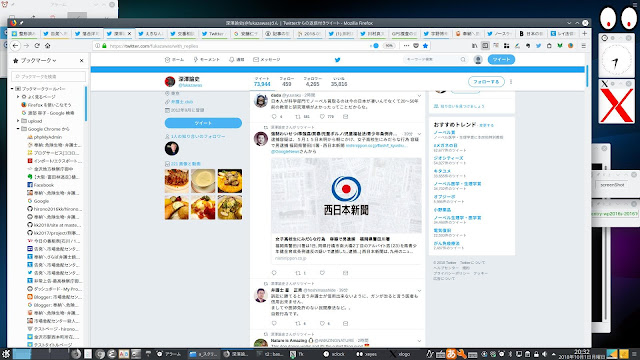Reload the current Twitter page
Image resolution: width=640 pixels, height=360 pixels.
[x=37, y=46]
